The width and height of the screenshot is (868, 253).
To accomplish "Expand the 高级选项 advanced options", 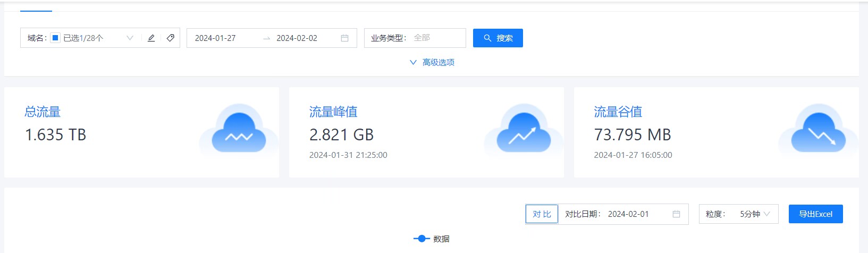I will 432,62.
